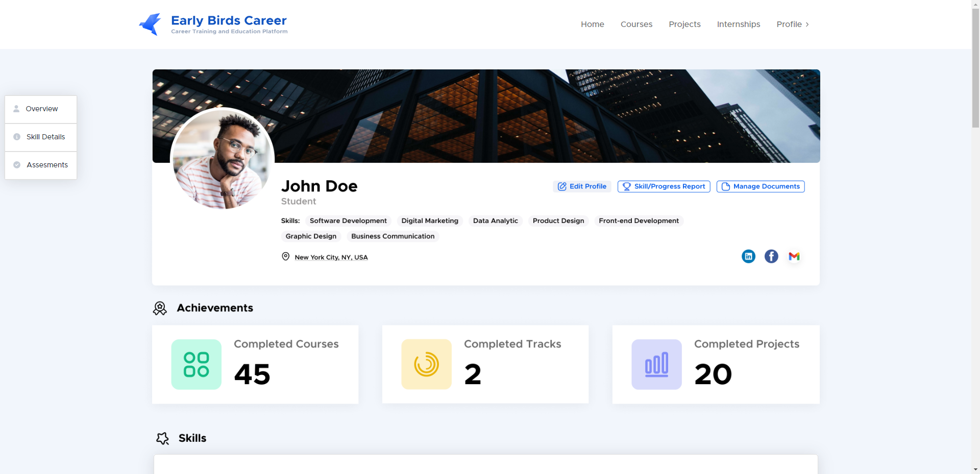
Task: Click the Completed Projects count 20
Action: [713, 374]
